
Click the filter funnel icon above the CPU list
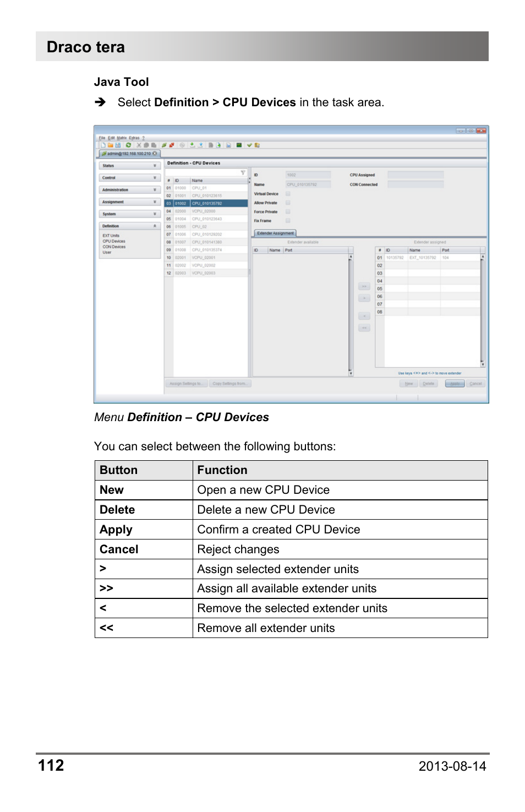coord(243,172)
